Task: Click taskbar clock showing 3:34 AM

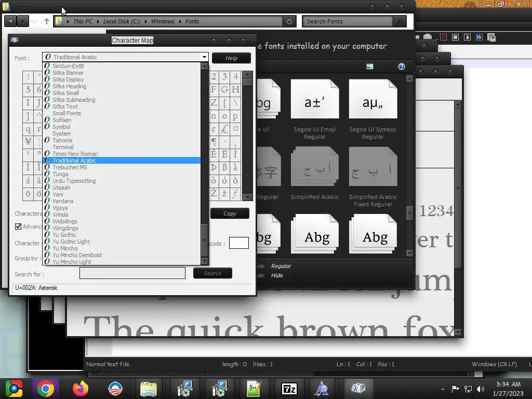Action: [508, 389]
